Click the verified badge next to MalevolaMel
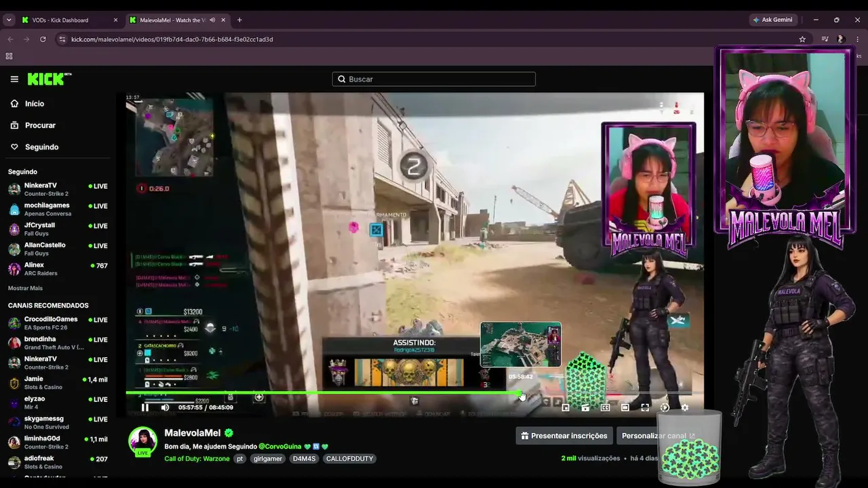This screenshot has height=488, width=868. pos(229,433)
